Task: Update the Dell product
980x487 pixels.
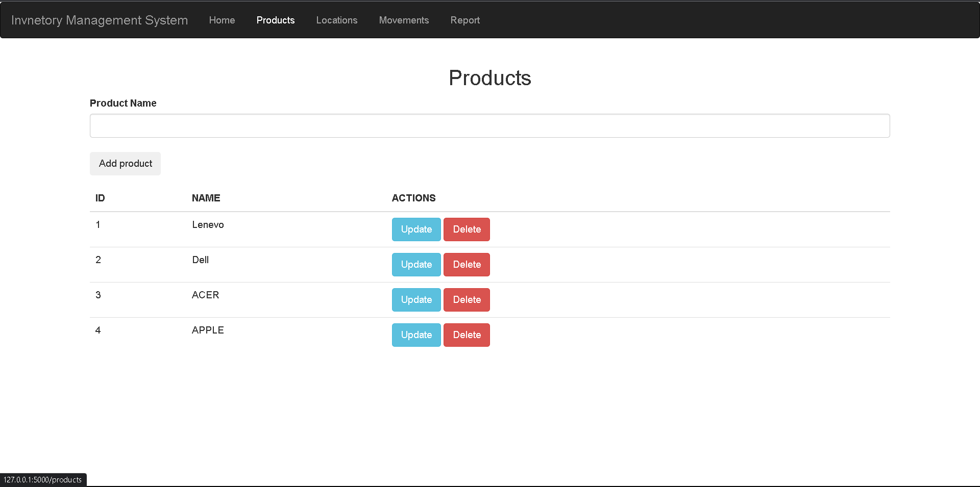Action: [x=416, y=264]
